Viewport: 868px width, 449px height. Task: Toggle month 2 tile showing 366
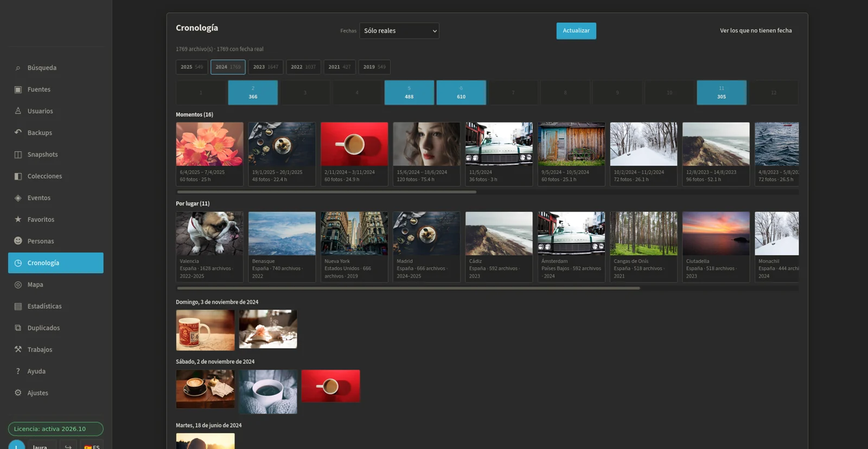(253, 93)
